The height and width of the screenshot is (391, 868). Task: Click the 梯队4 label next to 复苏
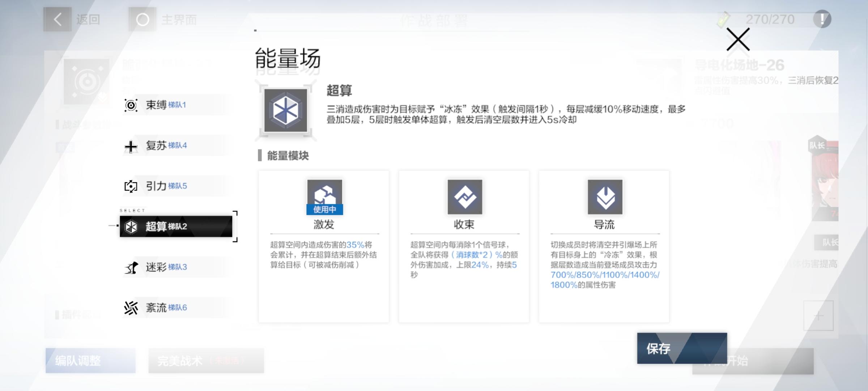click(177, 146)
